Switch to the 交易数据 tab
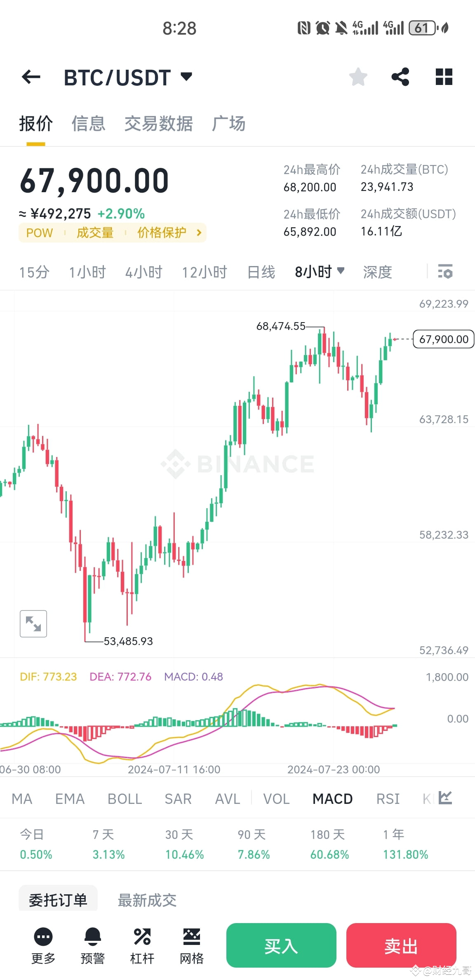This screenshot has width=475, height=980. point(158,124)
